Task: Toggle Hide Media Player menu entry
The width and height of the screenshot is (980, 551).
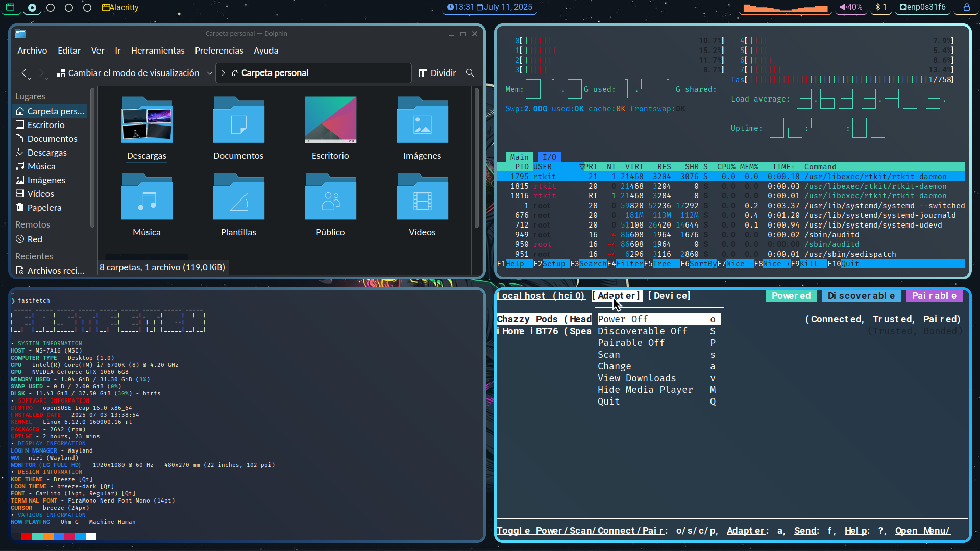Action: 659,390
